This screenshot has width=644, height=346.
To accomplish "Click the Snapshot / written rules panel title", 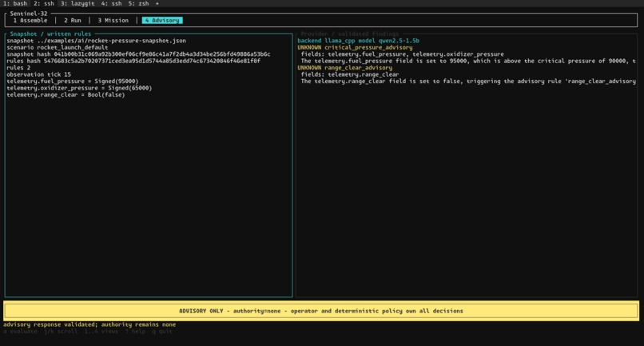I will pyautogui.click(x=50, y=34).
